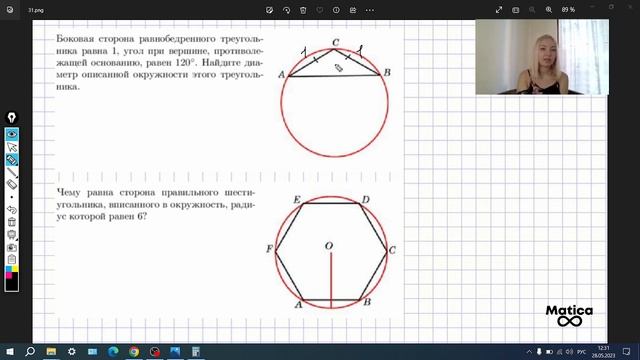Open the notification center icon
This screenshot has width=640, height=360.
tap(627, 351)
